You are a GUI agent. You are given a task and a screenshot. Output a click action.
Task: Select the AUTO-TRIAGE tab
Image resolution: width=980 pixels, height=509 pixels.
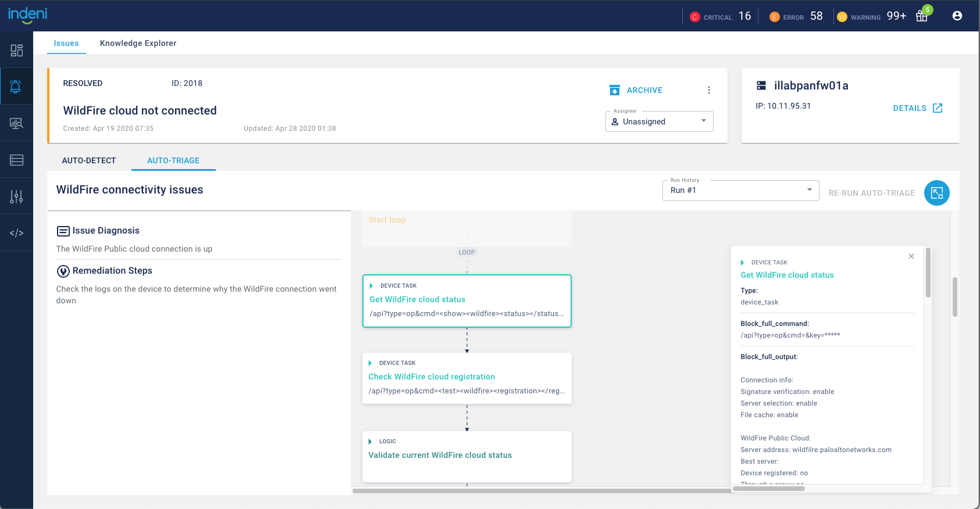(173, 160)
